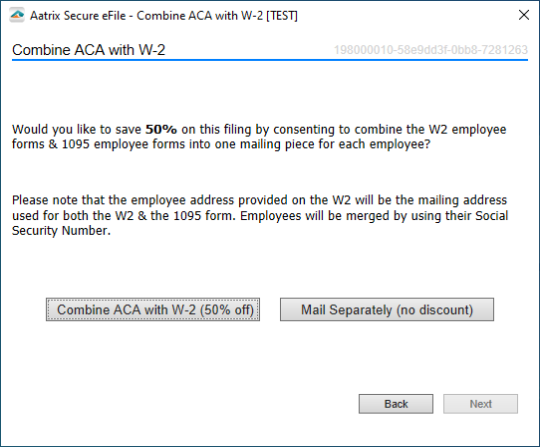This screenshot has height=447, width=540.
Task: Choose Combine ACA with W-2 (50% off)
Action: click(153, 310)
